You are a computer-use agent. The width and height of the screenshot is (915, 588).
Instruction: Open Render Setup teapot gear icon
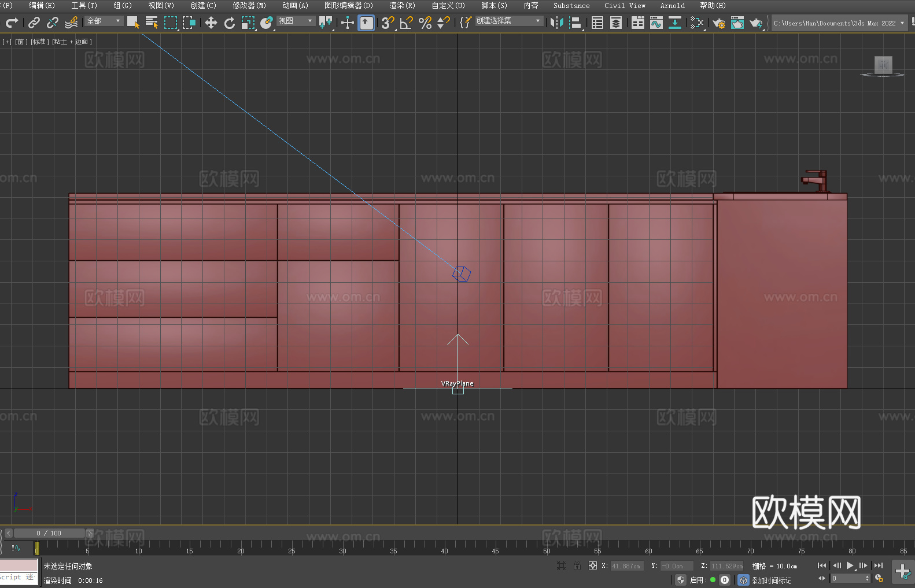click(719, 23)
